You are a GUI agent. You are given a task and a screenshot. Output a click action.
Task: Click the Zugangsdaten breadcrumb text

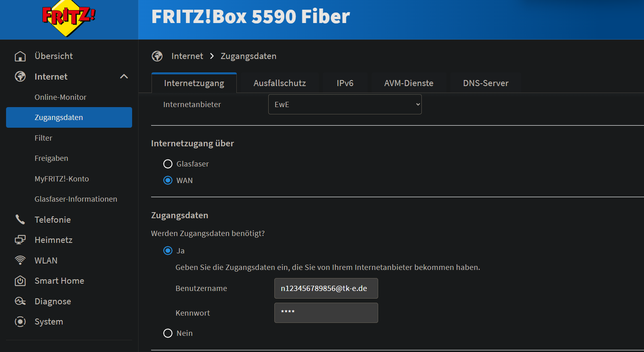click(248, 56)
